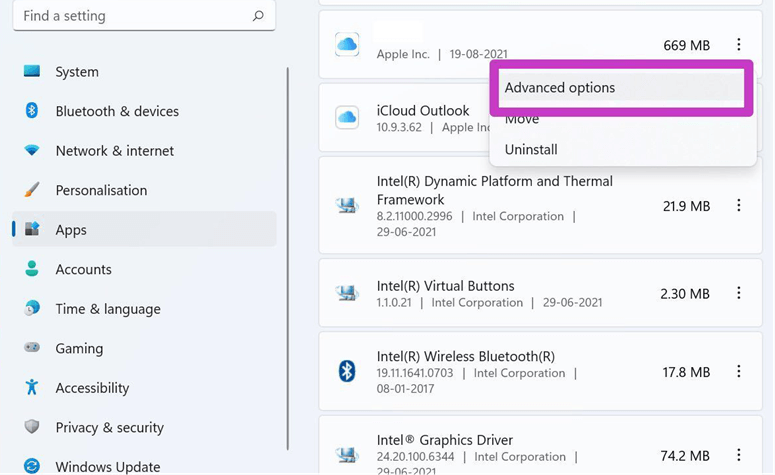Click the Accounts person icon
The width and height of the screenshot is (775, 475).
32,268
